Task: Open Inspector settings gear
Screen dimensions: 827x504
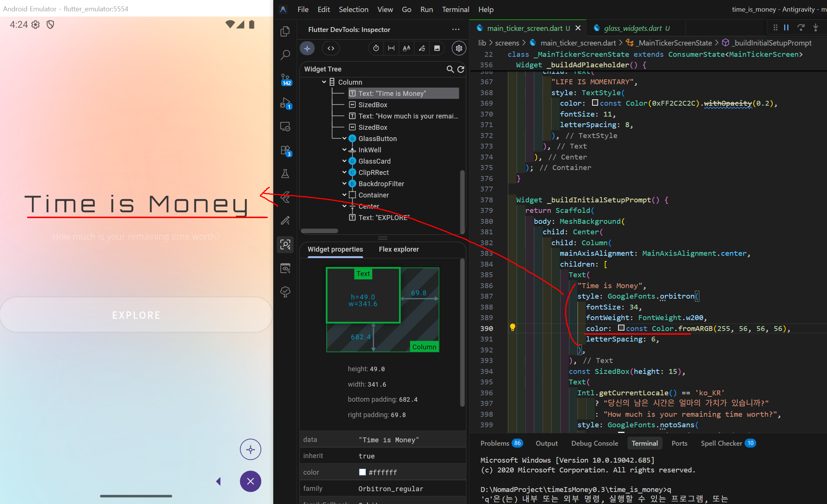Action: [459, 48]
